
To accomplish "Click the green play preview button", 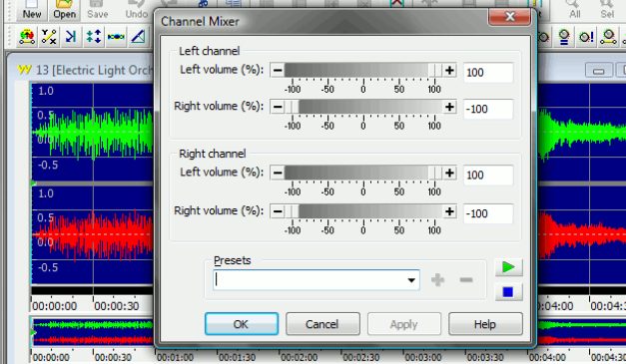I will [x=508, y=267].
